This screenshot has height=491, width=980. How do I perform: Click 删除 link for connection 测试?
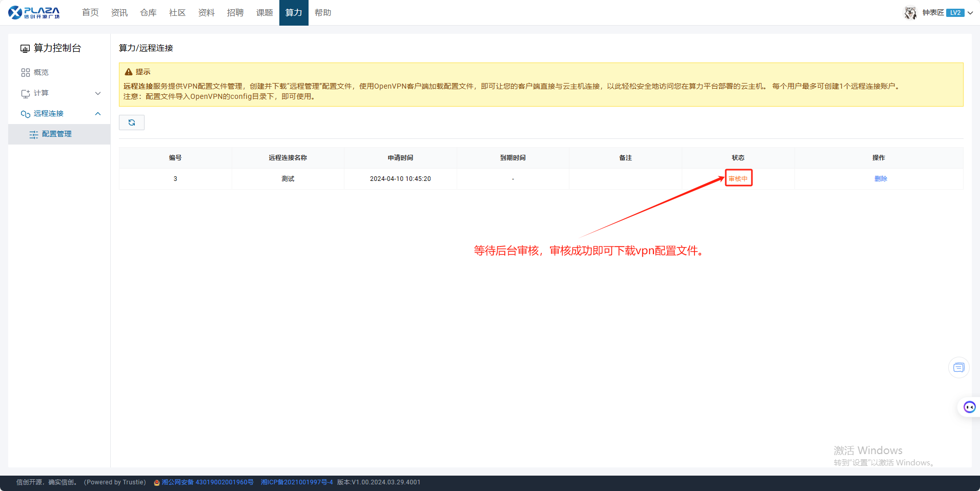click(880, 179)
